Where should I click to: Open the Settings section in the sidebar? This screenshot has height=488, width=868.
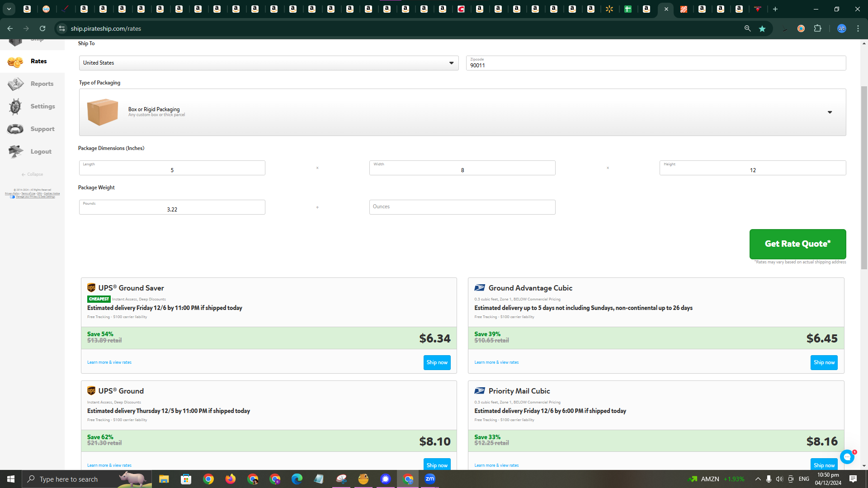tap(32, 107)
